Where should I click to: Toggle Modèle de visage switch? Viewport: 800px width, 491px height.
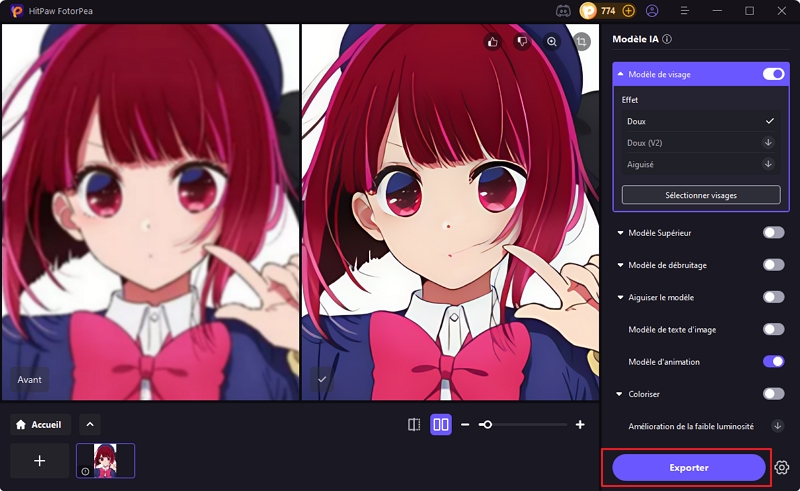tap(773, 74)
